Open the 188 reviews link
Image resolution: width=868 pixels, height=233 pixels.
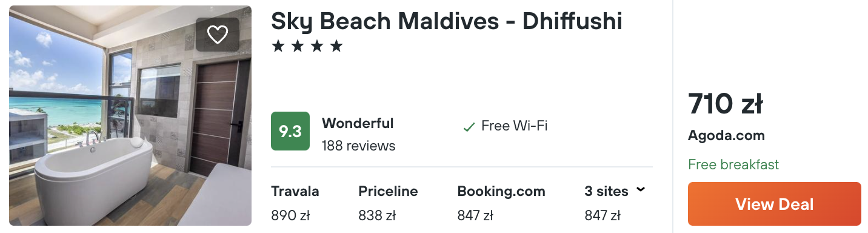(358, 146)
